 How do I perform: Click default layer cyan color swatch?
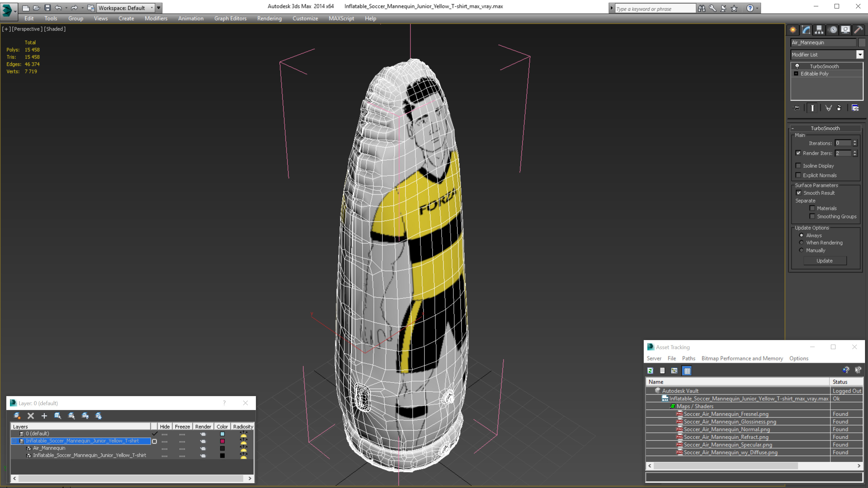(x=222, y=434)
